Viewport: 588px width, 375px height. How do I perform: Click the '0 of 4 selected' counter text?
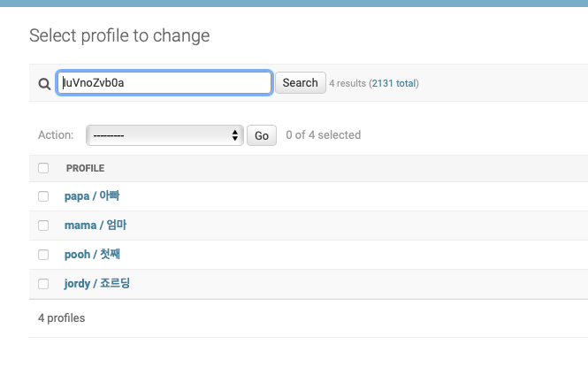coord(324,135)
